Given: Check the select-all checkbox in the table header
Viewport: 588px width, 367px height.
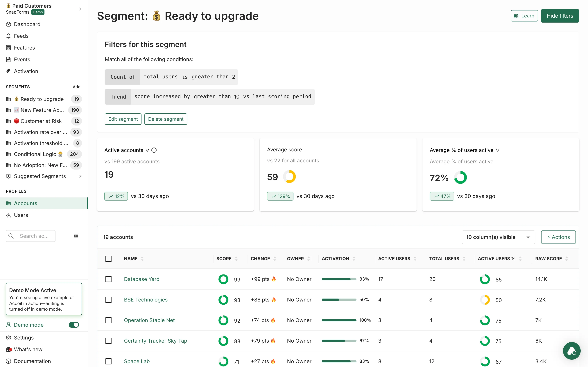Looking at the screenshot, I should click(x=109, y=259).
